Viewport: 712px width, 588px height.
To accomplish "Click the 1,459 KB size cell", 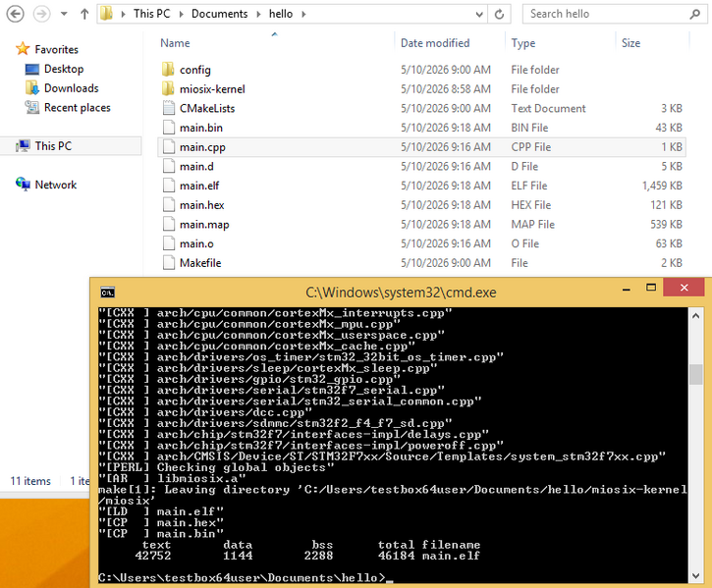I will coord(662,186).
